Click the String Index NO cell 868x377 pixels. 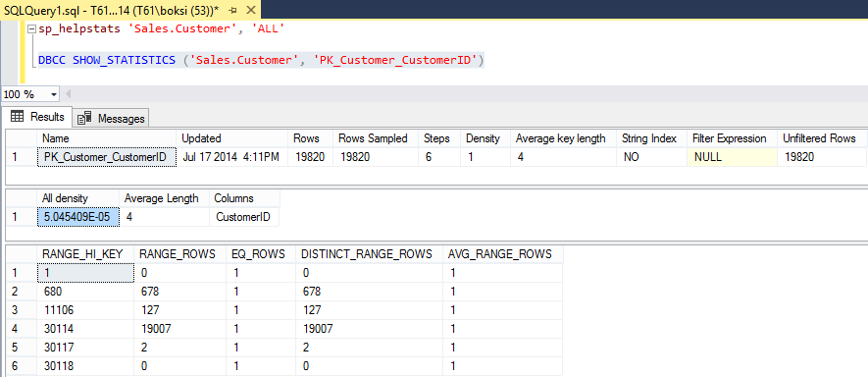[651, 157]
